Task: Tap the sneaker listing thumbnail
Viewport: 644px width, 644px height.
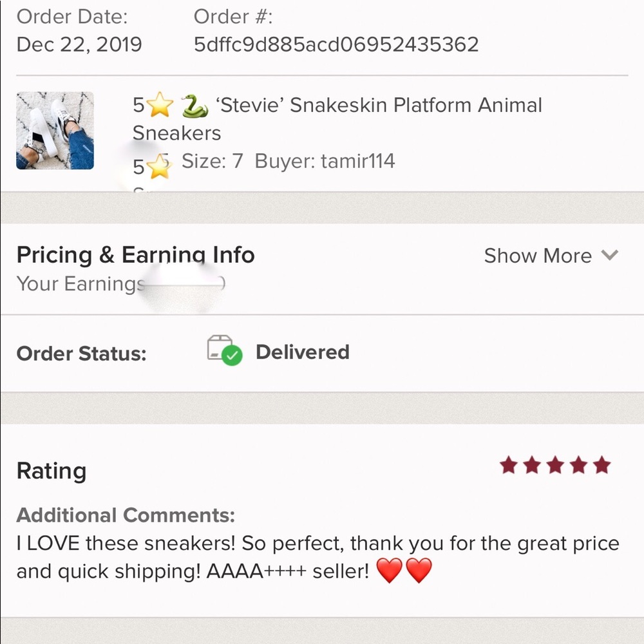Action: pos(55,131)
